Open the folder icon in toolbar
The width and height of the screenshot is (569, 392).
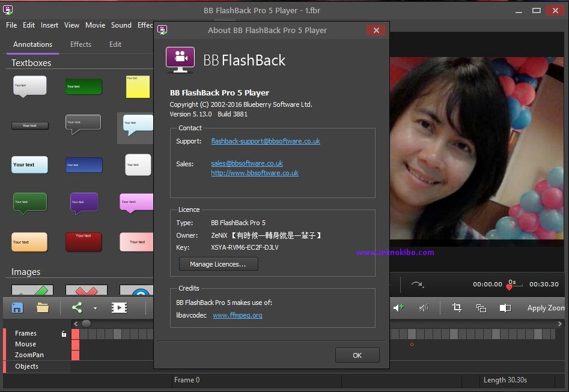(43, 308)
